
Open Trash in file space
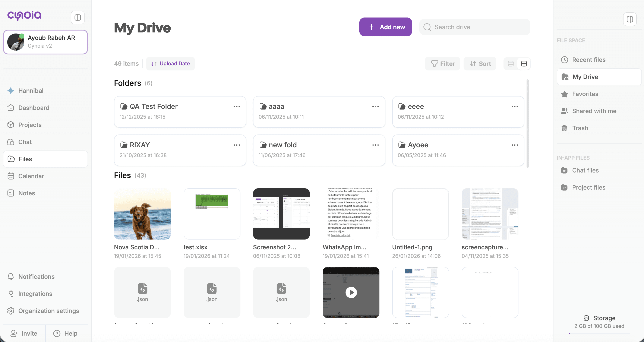click(x=580, y=128)
